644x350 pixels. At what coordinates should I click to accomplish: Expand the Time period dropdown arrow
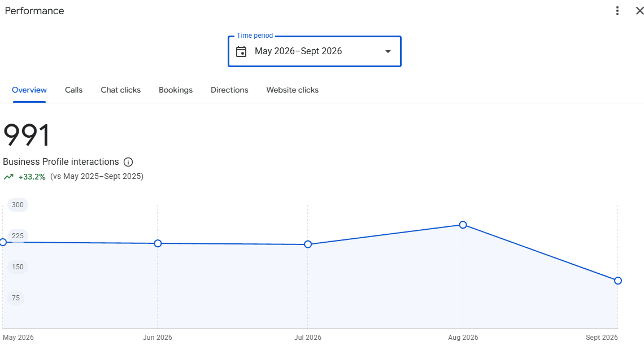(x=388, y=51)
